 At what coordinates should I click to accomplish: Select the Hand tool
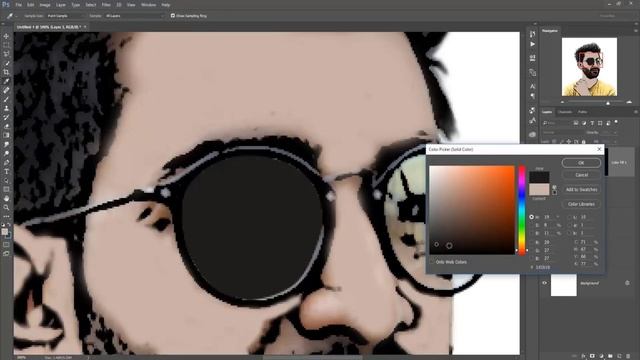6,198
